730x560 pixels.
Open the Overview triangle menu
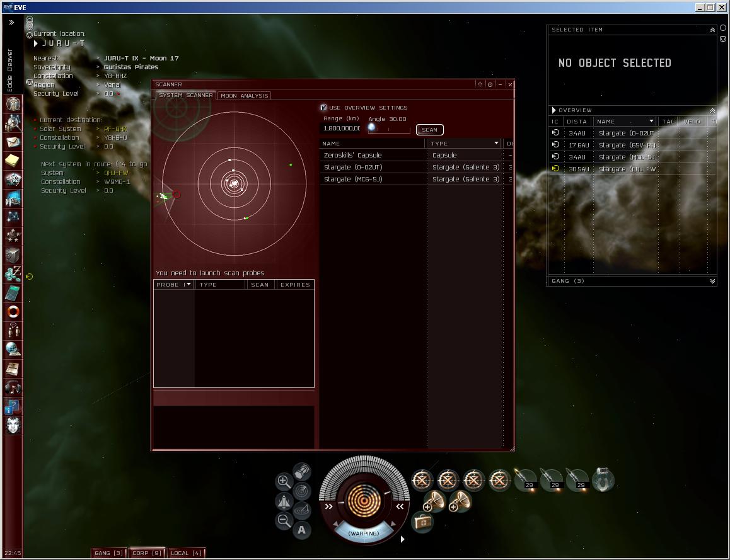553,110
